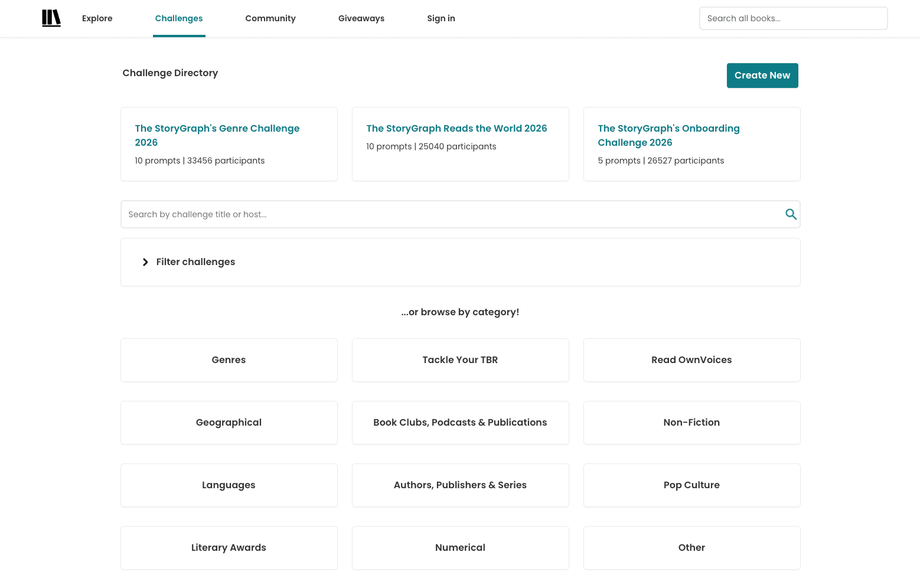The height and width of the screenshot is (588, 920).
Task: Click the Create New button
Action: click(x=762, y=76)
